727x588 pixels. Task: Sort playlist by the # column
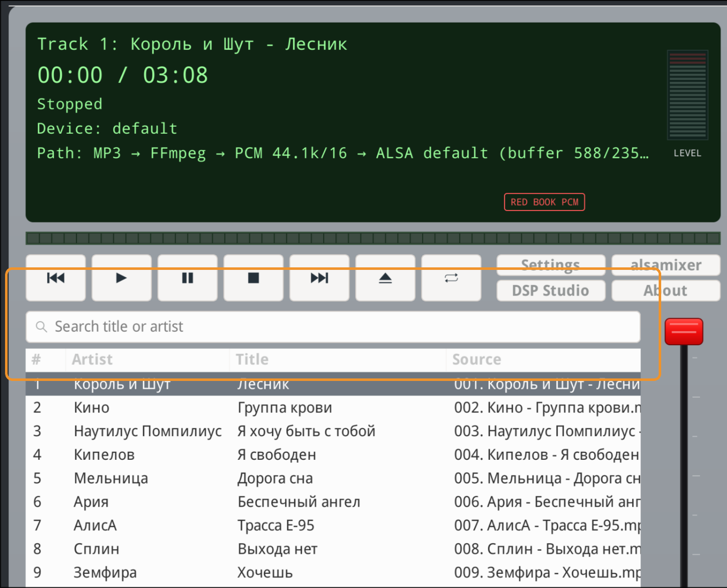pos(46,359)
